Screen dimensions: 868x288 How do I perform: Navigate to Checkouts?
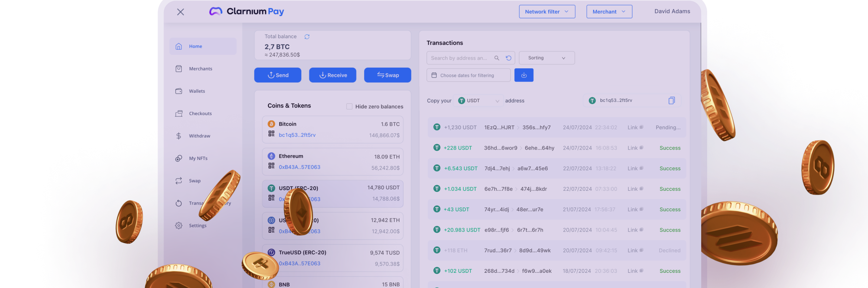200,114
